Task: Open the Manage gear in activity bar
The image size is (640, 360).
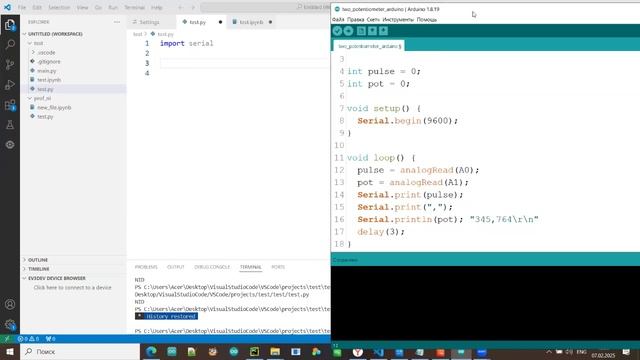Action: tap(10, 325)
